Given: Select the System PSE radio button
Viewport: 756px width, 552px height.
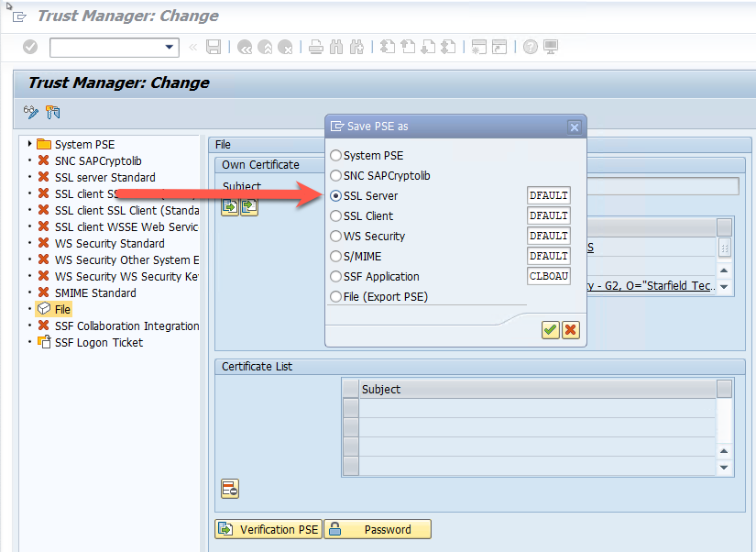Looking at the screenshot, I should pos(336,156).
